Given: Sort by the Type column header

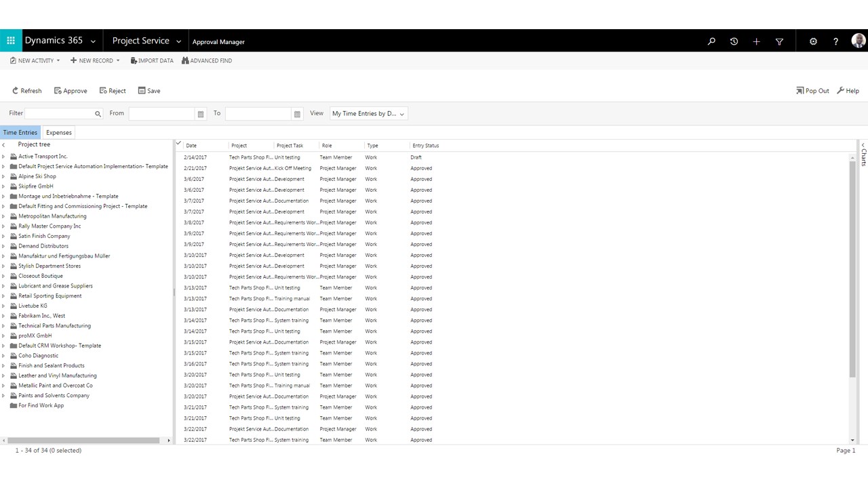Looking at the screenshot, I should click(372, 146).
